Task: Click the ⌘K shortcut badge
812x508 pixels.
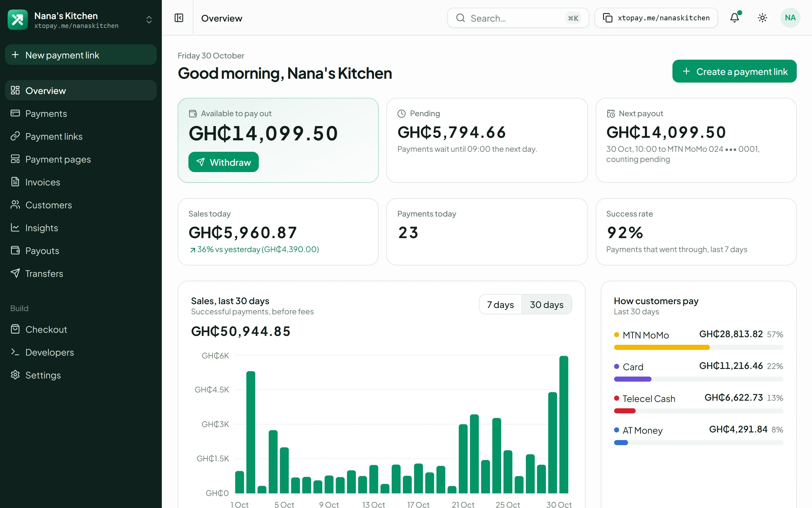Action: coord(573,18)
